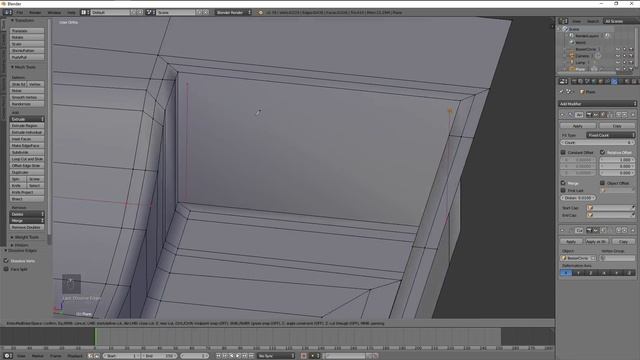Open the Add Modifier dropdown
The image size is (640, 360).
pos(598,104)
